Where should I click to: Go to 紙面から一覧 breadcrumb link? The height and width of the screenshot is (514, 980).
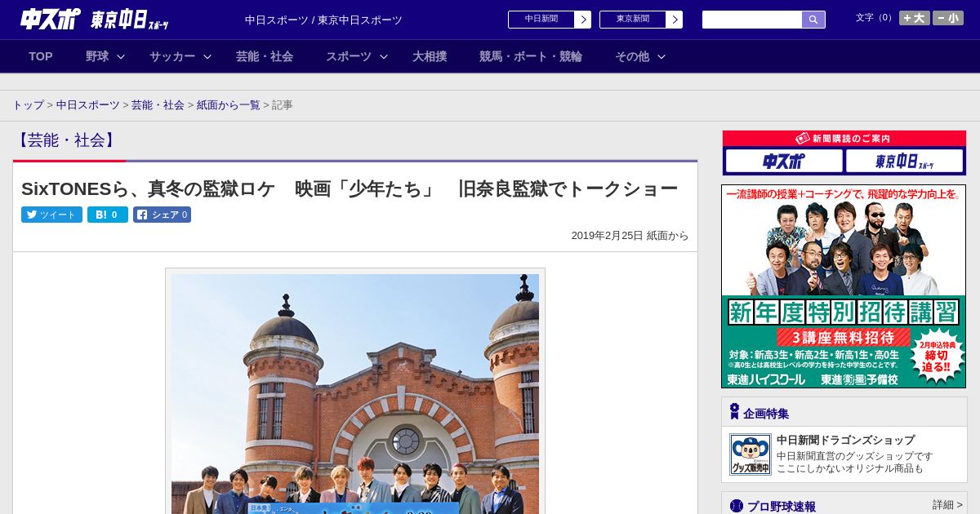pyautogui.click(x=228, y=105)
